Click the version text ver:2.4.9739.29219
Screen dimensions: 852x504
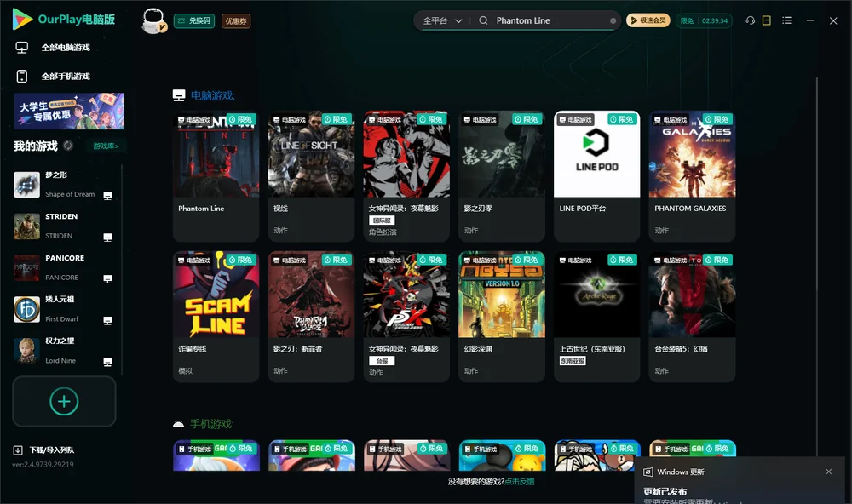[x=43, y=465]
